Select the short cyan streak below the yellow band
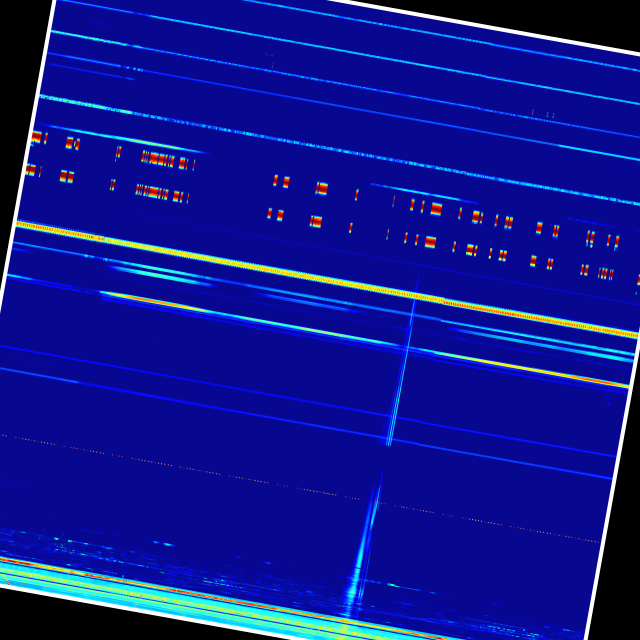Viewport: 640px width, 640px height. (x=160, y=272)
